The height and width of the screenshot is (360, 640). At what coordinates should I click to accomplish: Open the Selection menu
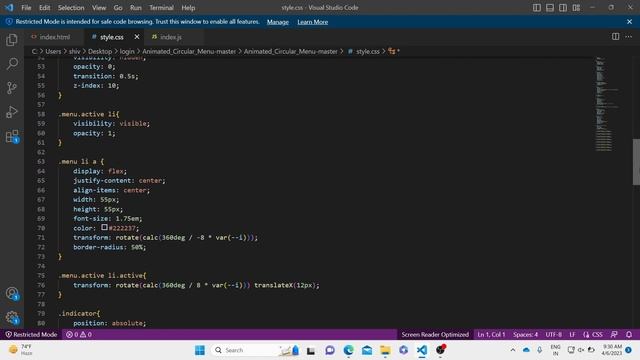71,8
